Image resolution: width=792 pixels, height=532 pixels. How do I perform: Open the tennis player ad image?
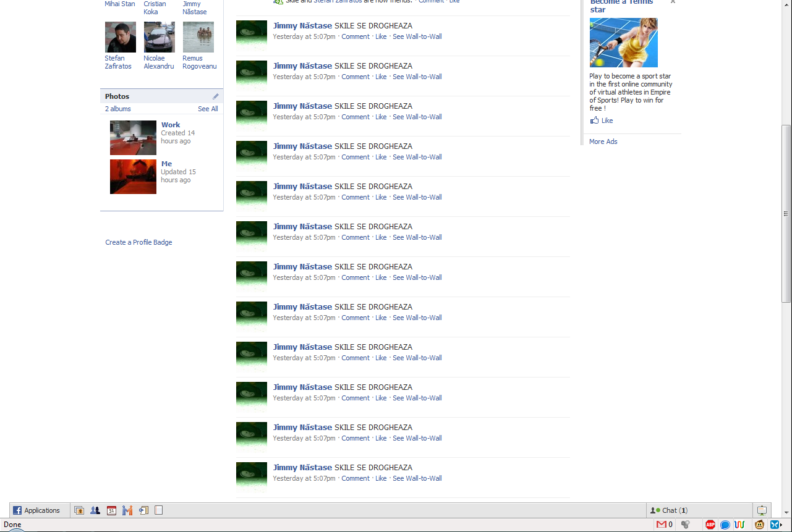pos(624,43)
